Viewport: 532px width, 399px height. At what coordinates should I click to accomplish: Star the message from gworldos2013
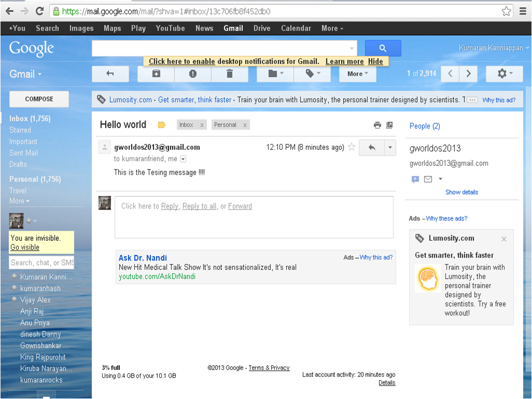[x=351, y=147]
